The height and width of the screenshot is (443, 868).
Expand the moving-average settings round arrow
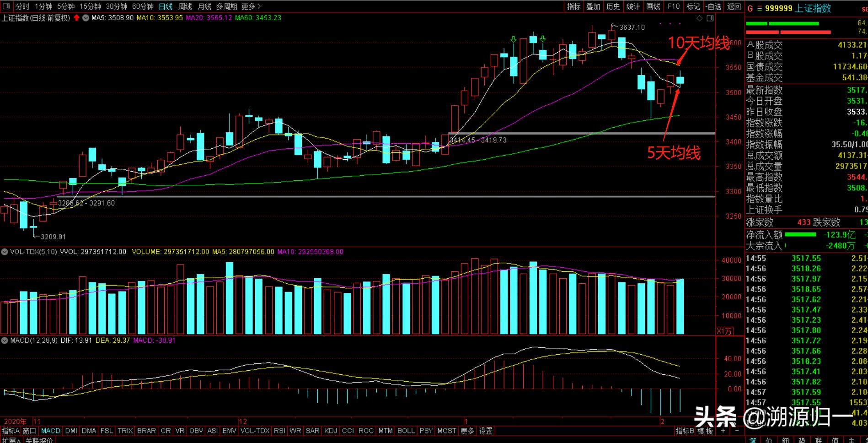click(86, 18)
